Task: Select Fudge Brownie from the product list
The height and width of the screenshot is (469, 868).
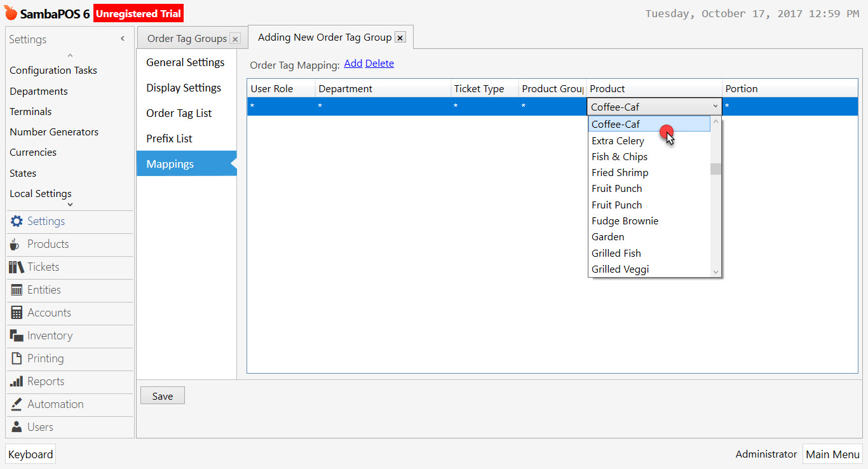Action: coord(625,221)
